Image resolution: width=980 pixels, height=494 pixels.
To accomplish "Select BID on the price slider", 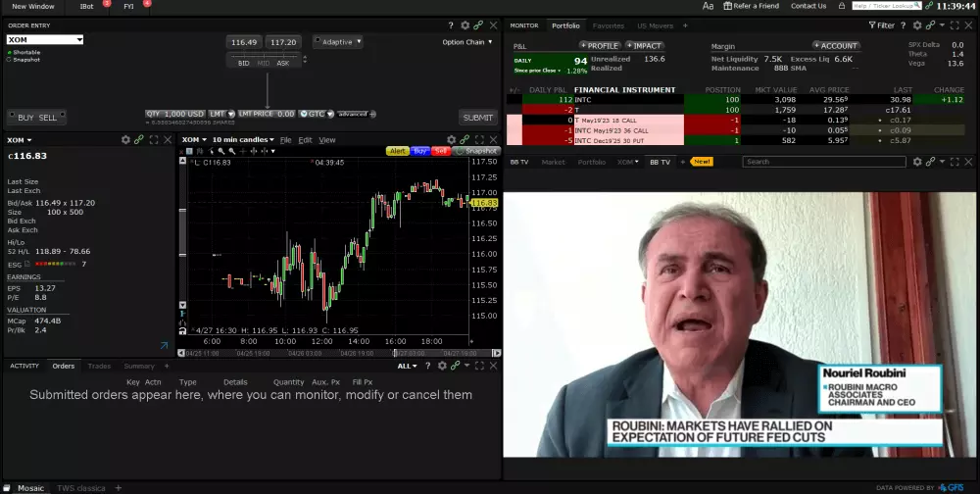I will coord(243,63).
